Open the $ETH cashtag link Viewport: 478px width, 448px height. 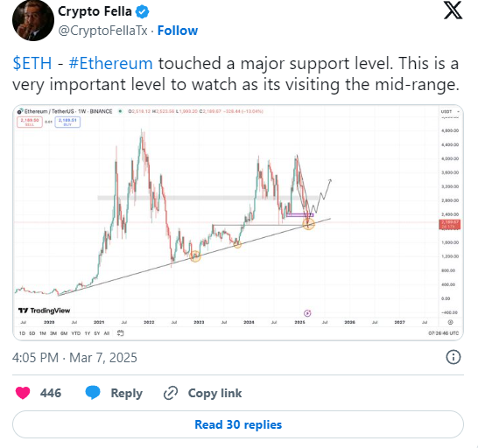pos(32,63)
